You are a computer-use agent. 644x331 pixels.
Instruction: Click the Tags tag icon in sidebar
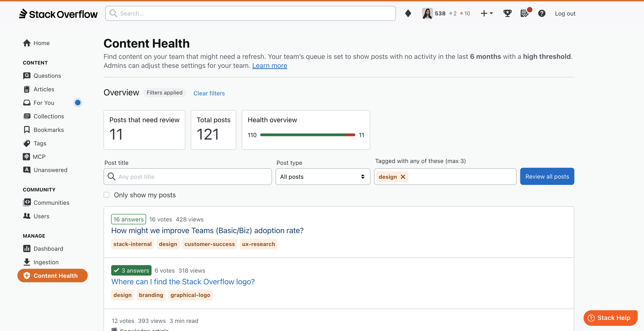click(x=27, y=143)
